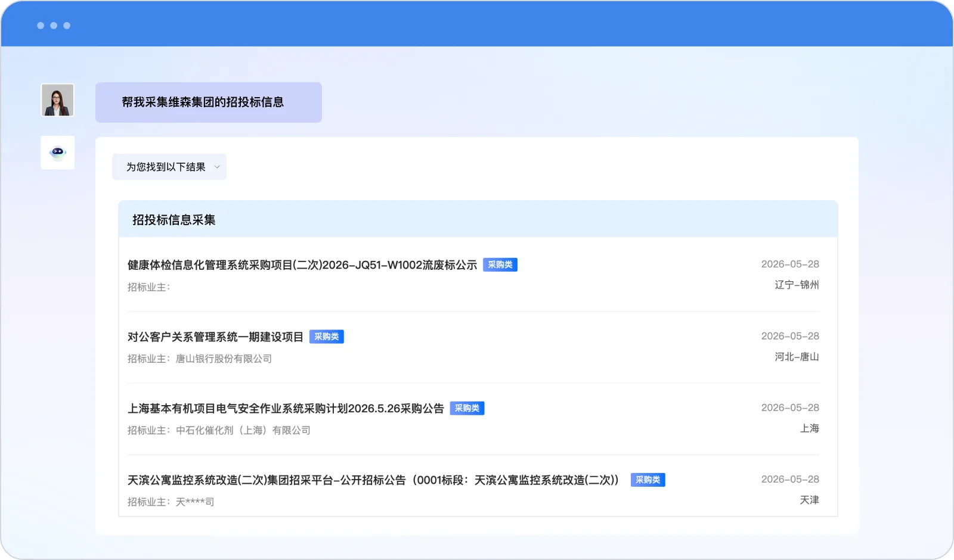Click the empty 招标业主 label under 健康体检
Viewport: 954px width, 560px height.
coord(148,287)
